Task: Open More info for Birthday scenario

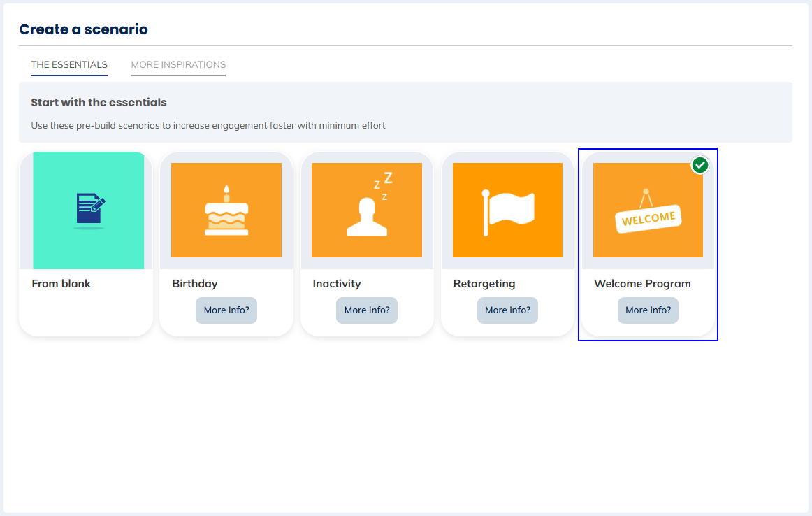Action: pyautogui.click(x=226, y=310)
